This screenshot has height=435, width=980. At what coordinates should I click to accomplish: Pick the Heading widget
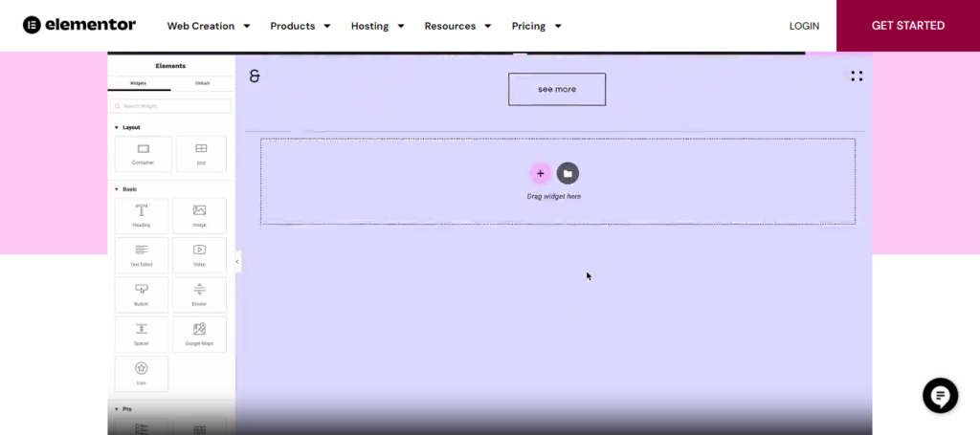tap(141, 215)
